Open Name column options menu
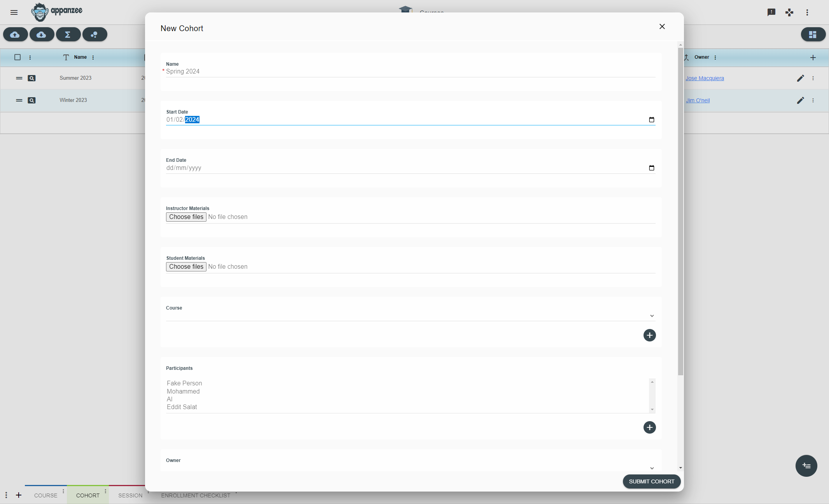829x504 pixels. pyautogui.click(x=93, y=58)
